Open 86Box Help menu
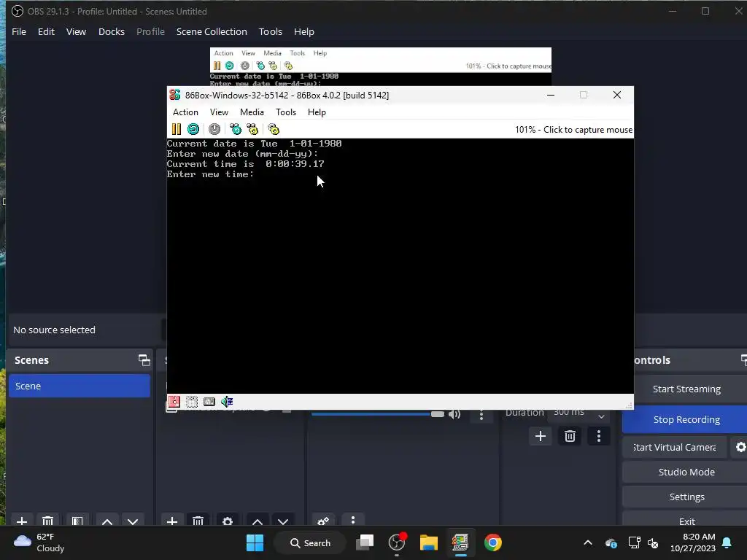This screenshot has height=560, width=747. (x=317, y=112)
